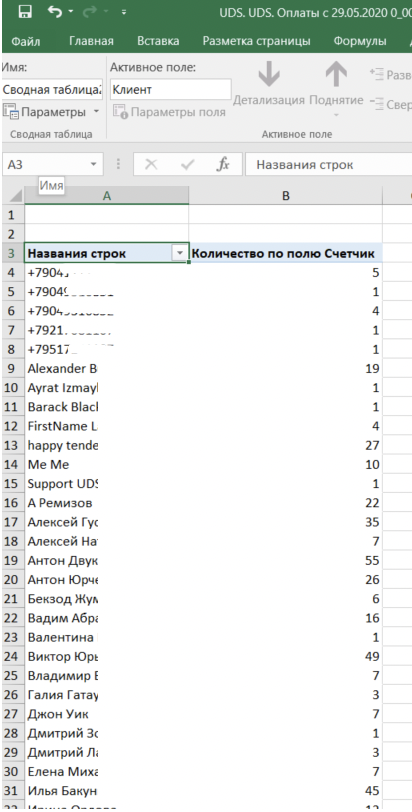Open the Файл menu
The height and width of the screenshot is (812, 412).
26,41
